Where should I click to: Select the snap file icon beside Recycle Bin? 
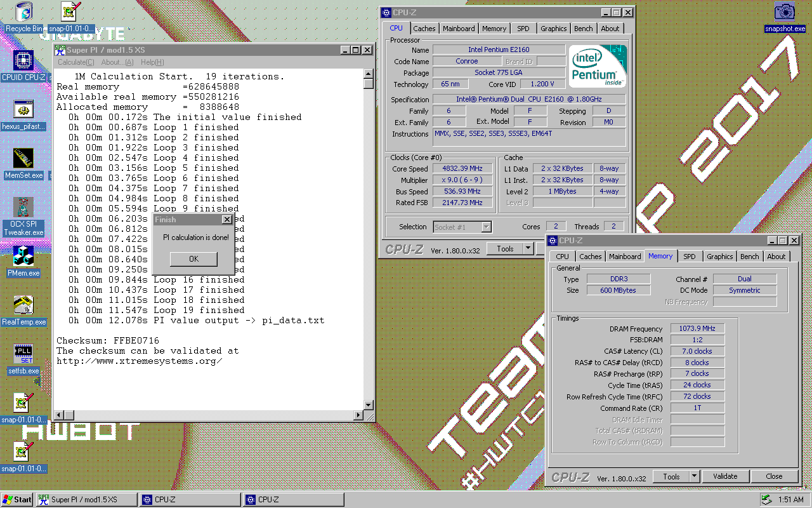pos(71,17)
